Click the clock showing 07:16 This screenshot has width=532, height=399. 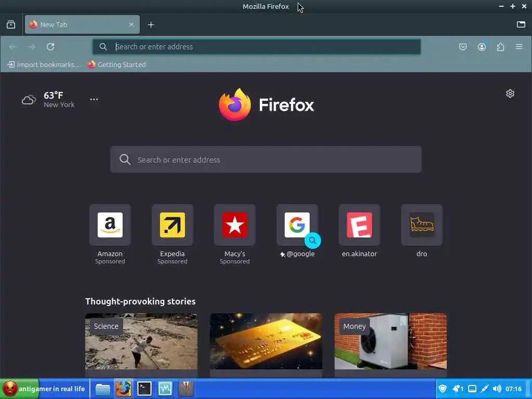(513, 389)
